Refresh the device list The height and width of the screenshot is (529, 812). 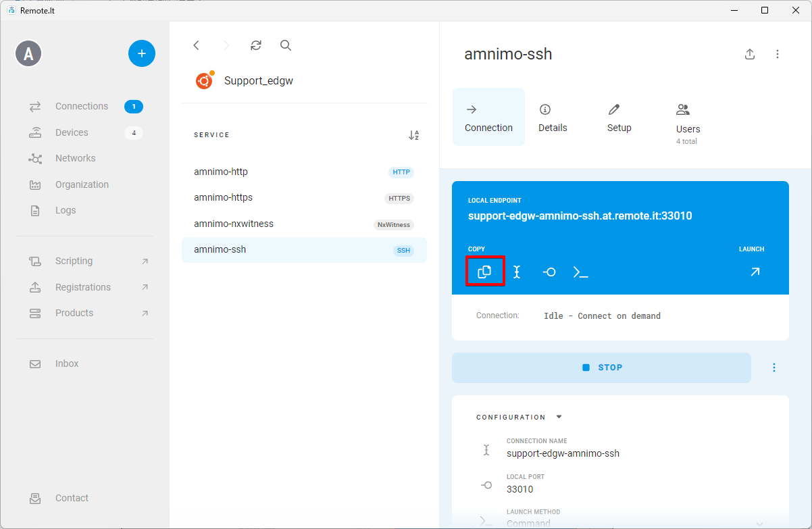[255, 45]
